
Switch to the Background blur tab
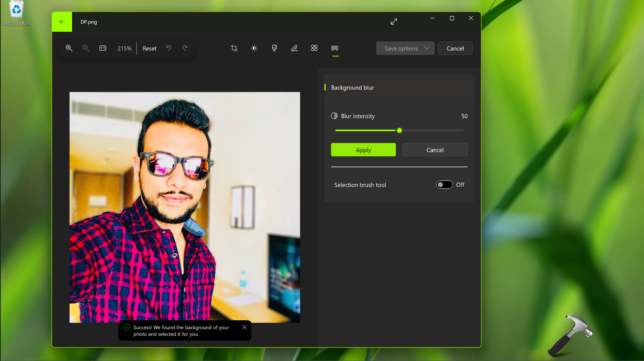(334, 48)
